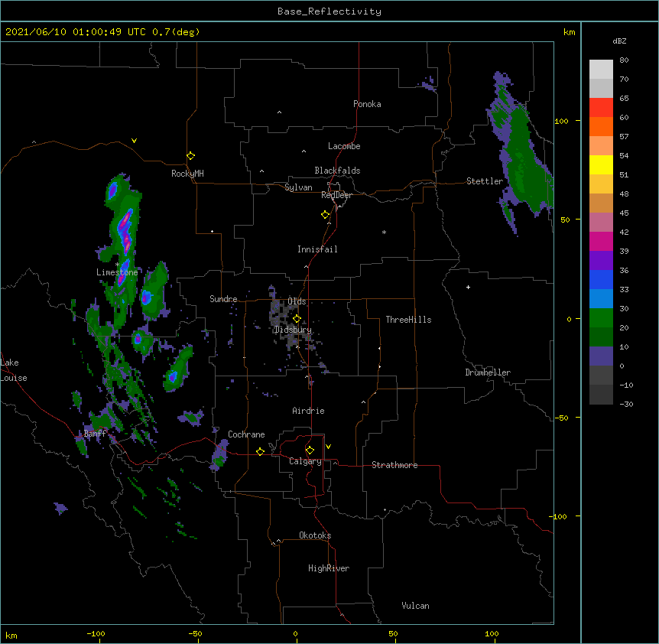Click the Innisfail city label
The height and width of the screenshot is (644, 659).
[x=317, y=249]
